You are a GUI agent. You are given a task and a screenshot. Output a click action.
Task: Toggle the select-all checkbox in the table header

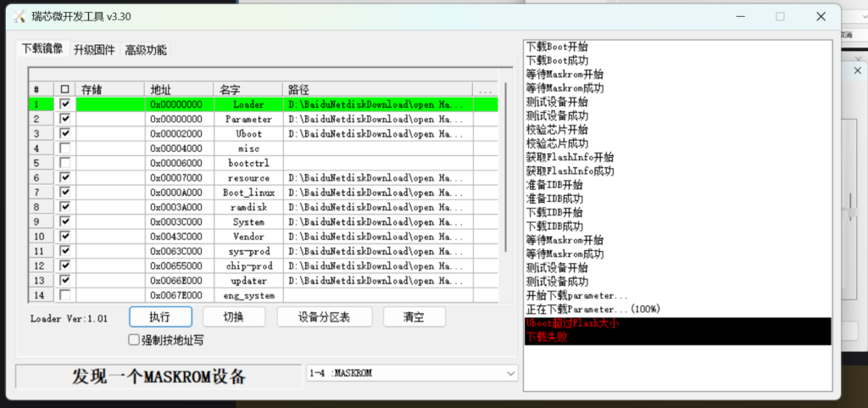pos(64,90)
